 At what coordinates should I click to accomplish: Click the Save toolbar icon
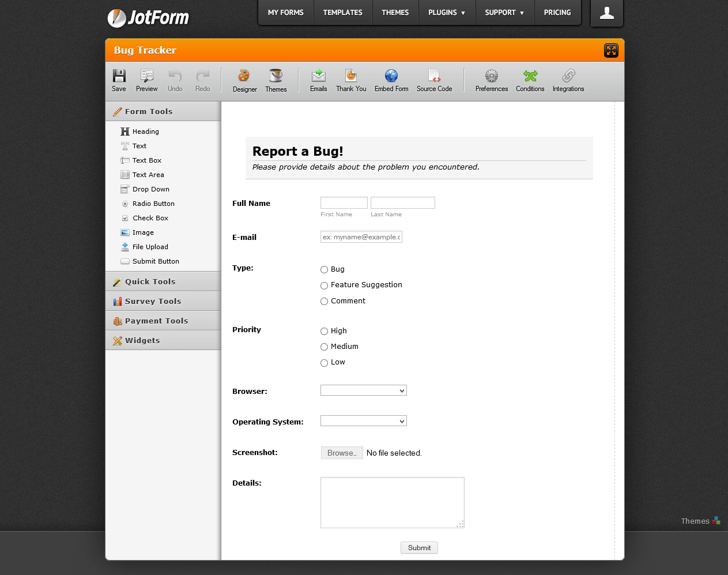[119, 76]
